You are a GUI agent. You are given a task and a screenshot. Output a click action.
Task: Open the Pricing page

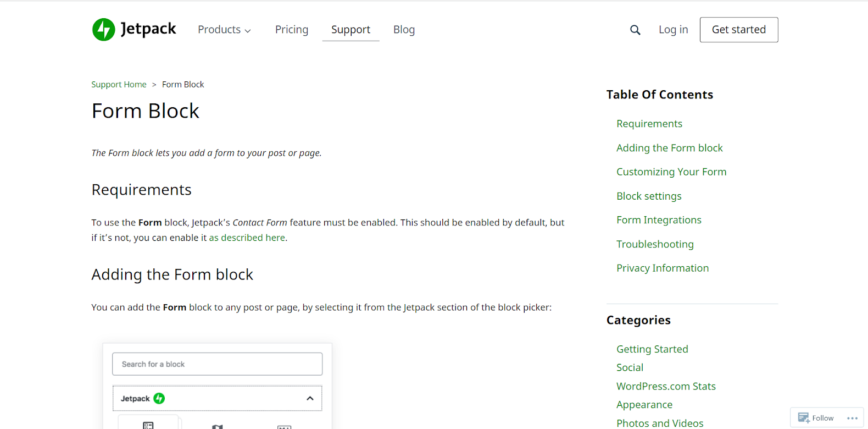(x=292, y=30)
